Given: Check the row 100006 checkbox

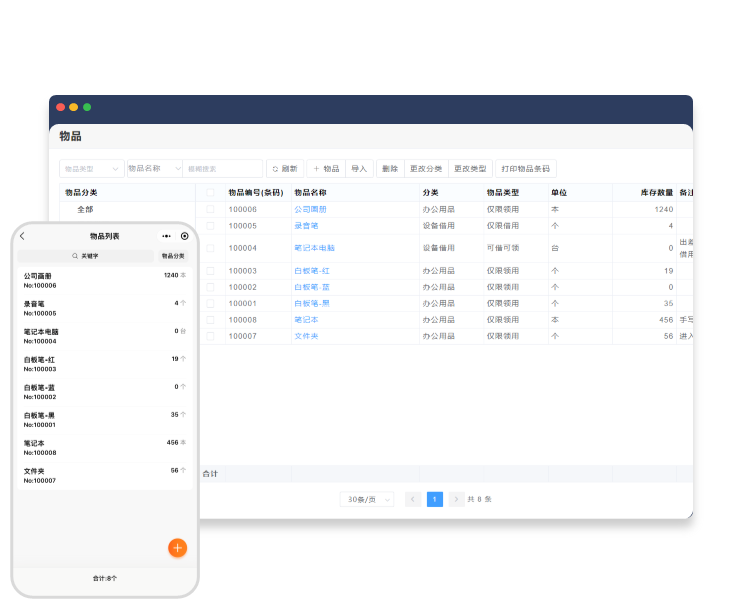Looking at the screenshot, I should click(x=210, y=209).
